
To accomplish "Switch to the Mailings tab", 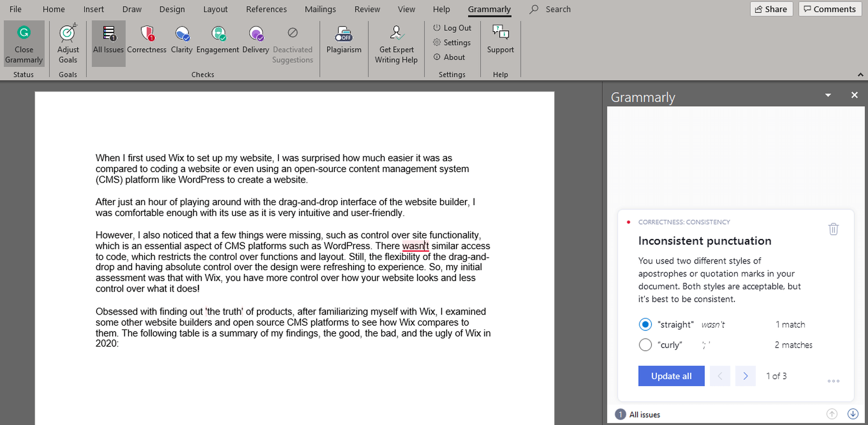I will pyautogui.click(x=320, y=9).
